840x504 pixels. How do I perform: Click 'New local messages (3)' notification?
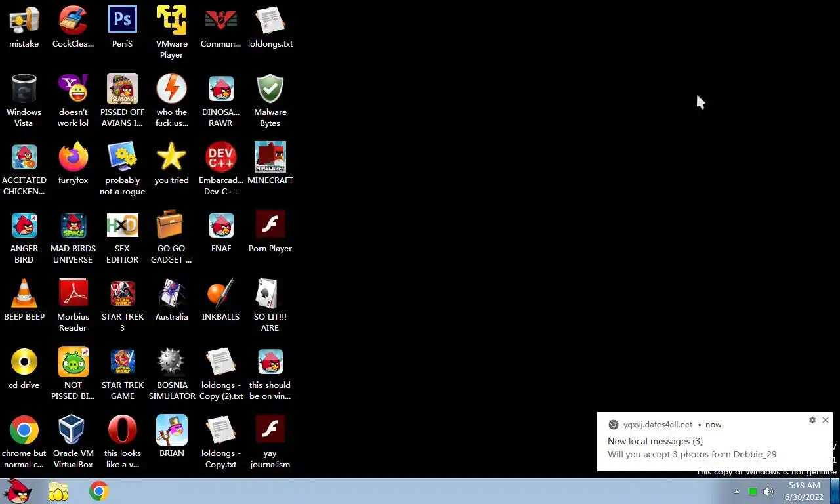(655, 441)
